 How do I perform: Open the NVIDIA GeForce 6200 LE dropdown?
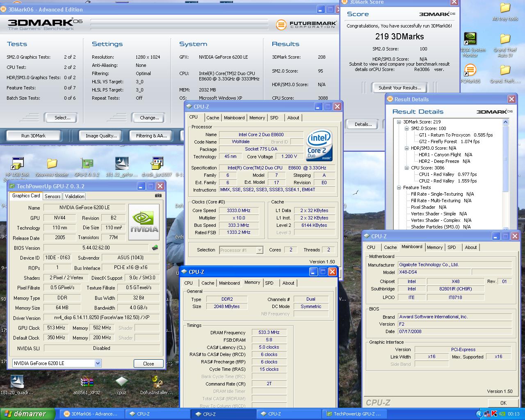coord(98,363)
